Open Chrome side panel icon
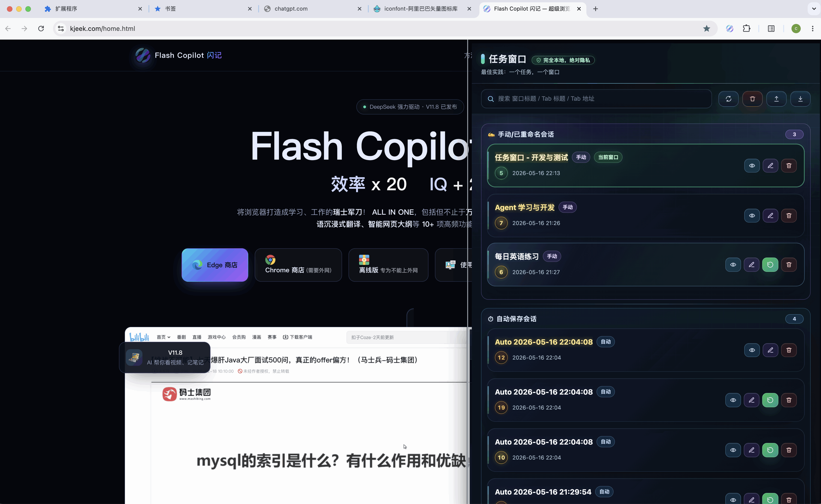 coord(771,29)
